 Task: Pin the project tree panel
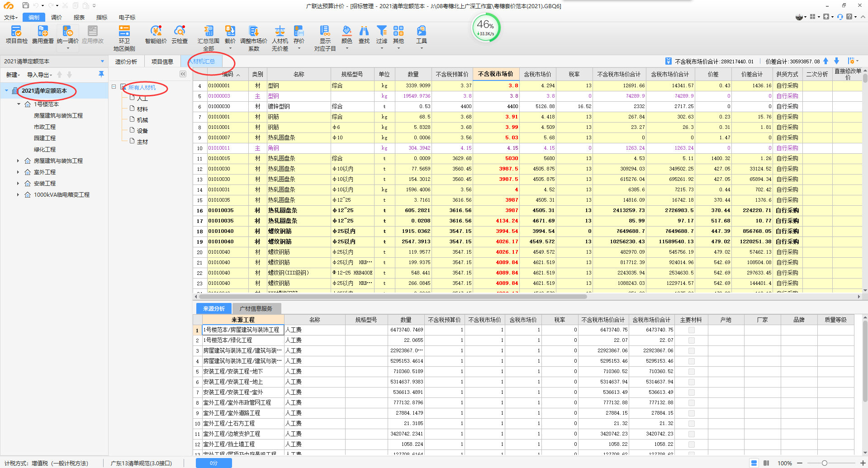(x=101, y=74)
